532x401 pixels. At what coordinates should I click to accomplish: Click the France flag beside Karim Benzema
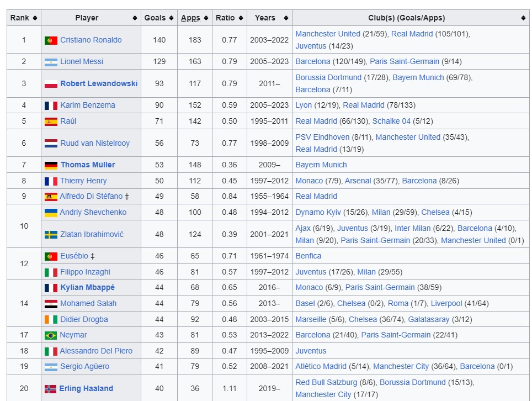[x=51, y=105]
